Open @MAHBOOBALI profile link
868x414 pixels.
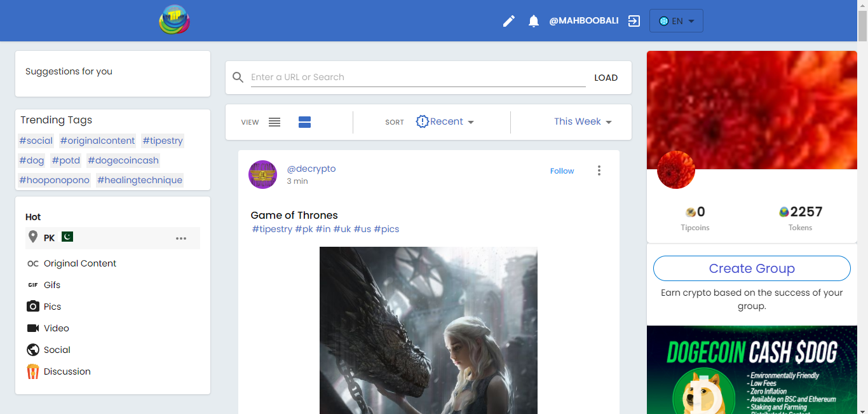pyautogui.click(x=584, y=21)
